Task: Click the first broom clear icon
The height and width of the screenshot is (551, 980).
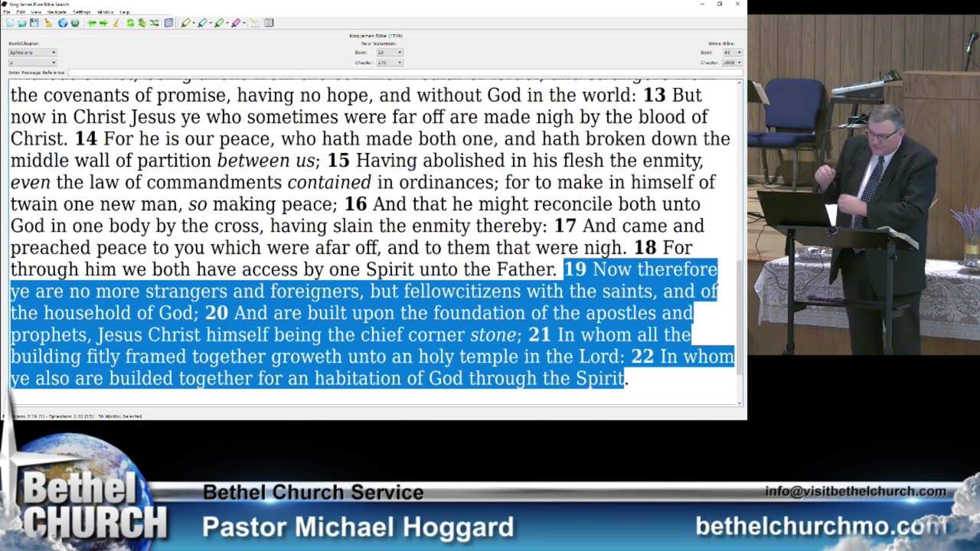Action: pos(47,23)
